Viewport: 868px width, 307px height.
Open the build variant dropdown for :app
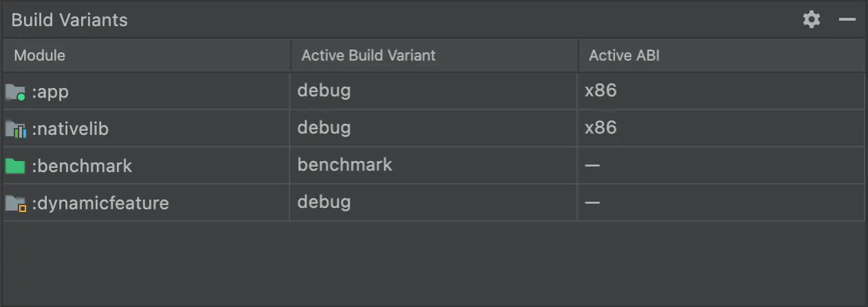(433, 91)
